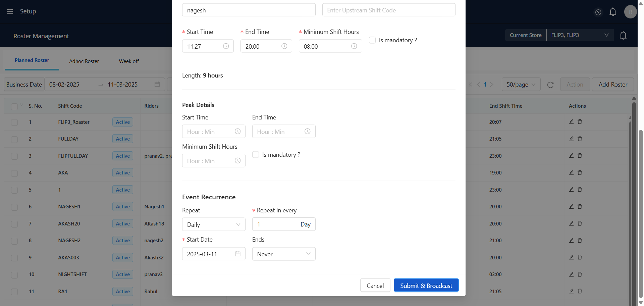Click clock icon in shift Start Time

(226, 46)
